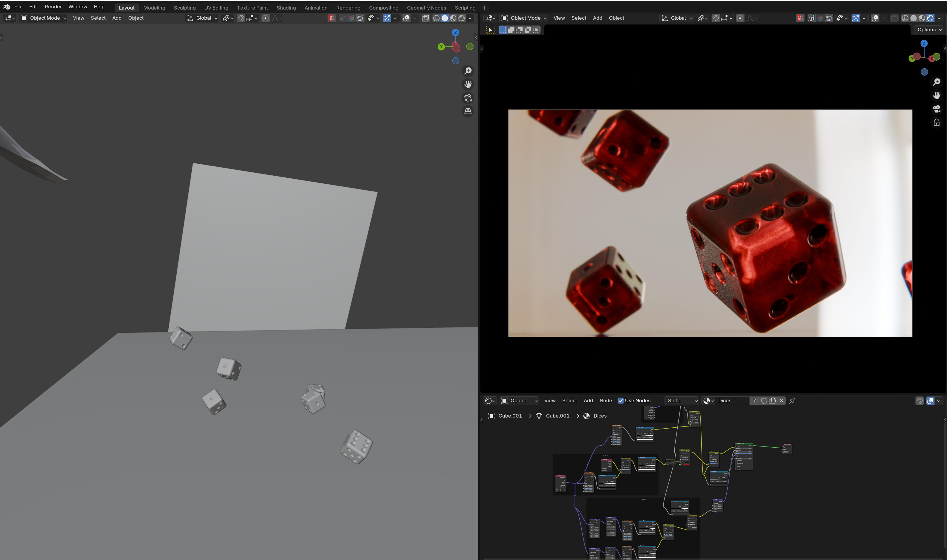Switch perspective/orthographic grid icon in left viewport
Viewport: 947px width, 560px height.
coord(468,111)
